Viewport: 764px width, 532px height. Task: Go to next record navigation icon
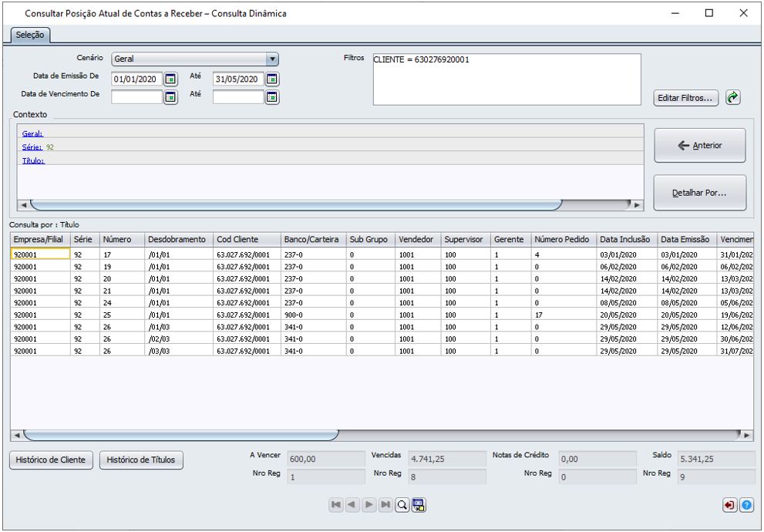[369, 505]
